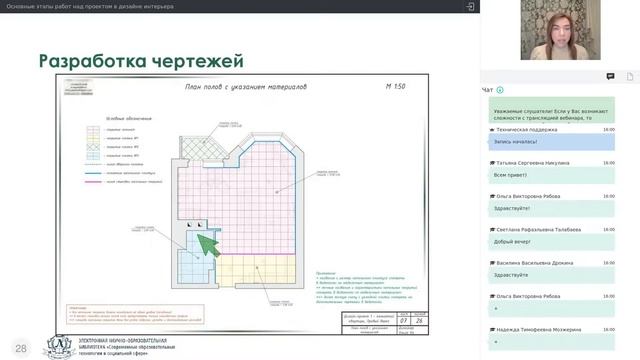This screenshot has width=640, height=360.
Task: Click the cap icon beside Татьяна Сергеевна Никулина
Action: pos(492,163)
